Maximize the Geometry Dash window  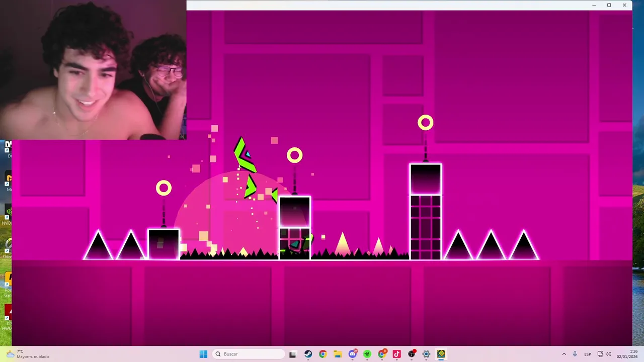609,5
